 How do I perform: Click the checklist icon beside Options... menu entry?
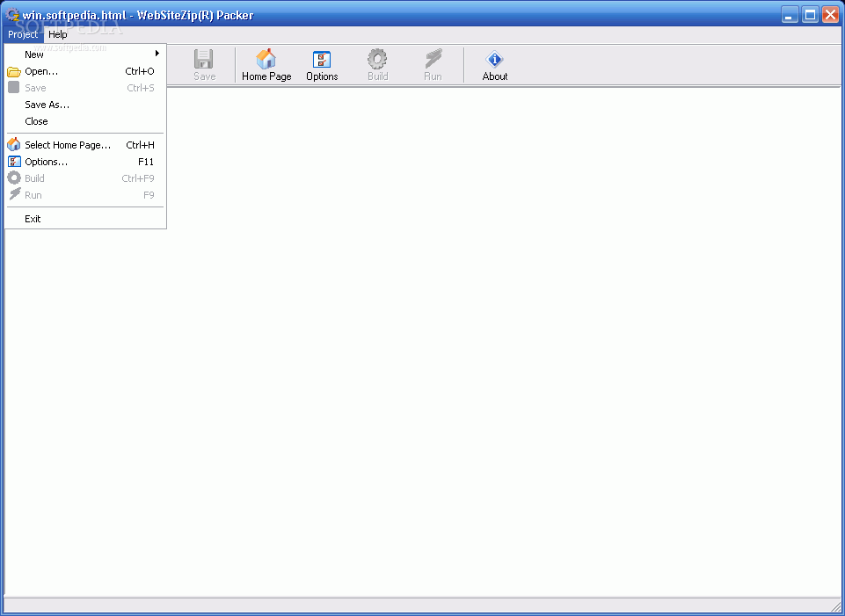point(14,162)
